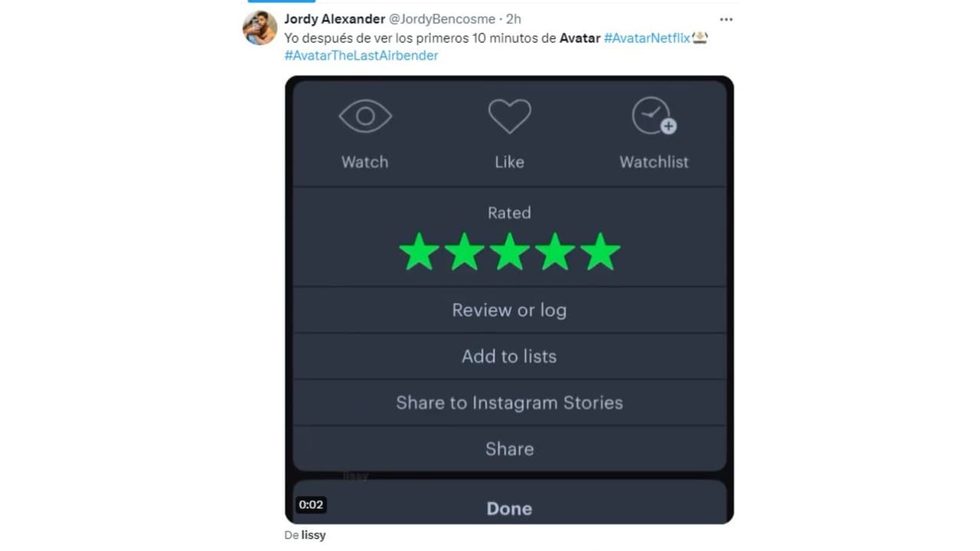Click the @JordyBencosme handle
Screen dimensions: 980x551
tap(442, 19)
